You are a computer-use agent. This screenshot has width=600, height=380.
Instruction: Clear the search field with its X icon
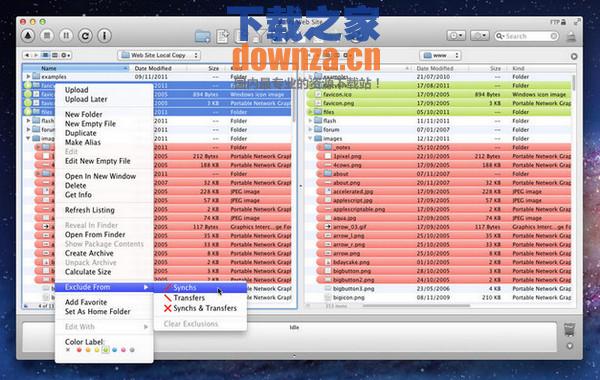point(554,36)
